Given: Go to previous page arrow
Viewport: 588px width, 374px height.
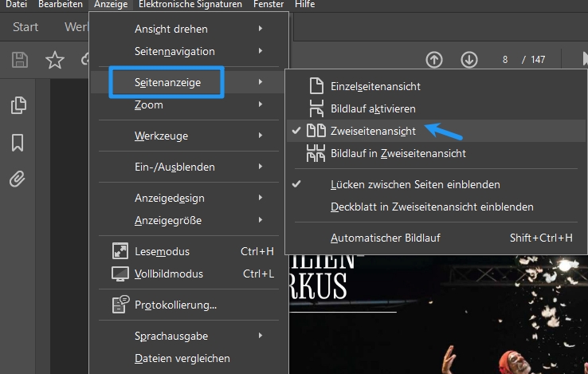Looking at the screenshot, I should pos(434,60).
